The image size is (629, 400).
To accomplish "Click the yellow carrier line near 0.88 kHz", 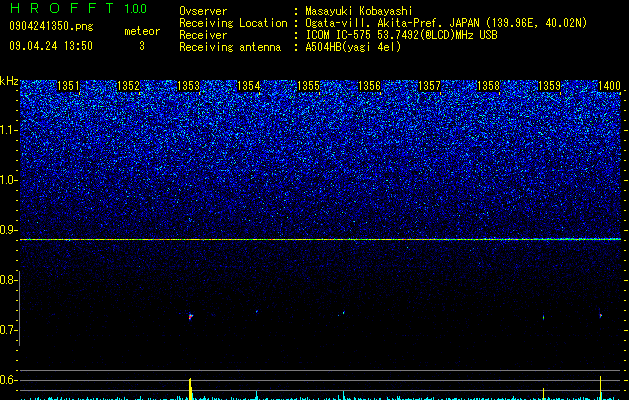I will pyautogui.click(x=321, y=240).
